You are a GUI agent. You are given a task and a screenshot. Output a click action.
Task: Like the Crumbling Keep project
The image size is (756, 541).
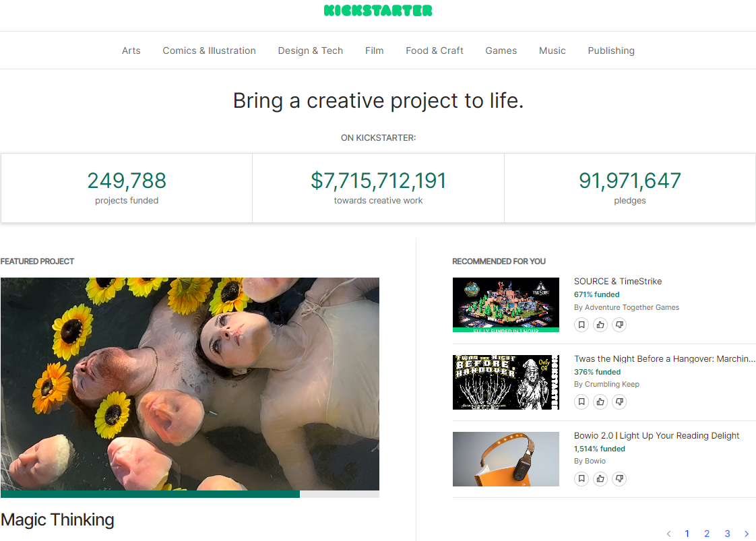(x=600, y=402)
